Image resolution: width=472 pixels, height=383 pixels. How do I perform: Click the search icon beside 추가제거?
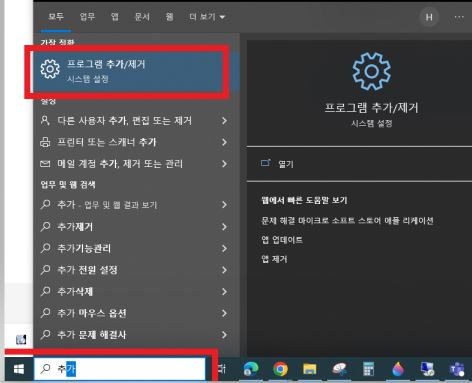(x=45, y=227)
